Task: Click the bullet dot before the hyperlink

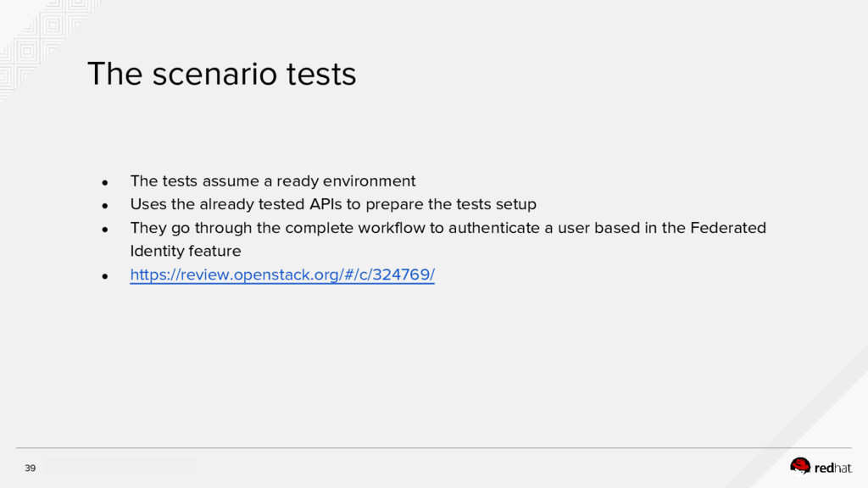Action: tap(105, 277)
